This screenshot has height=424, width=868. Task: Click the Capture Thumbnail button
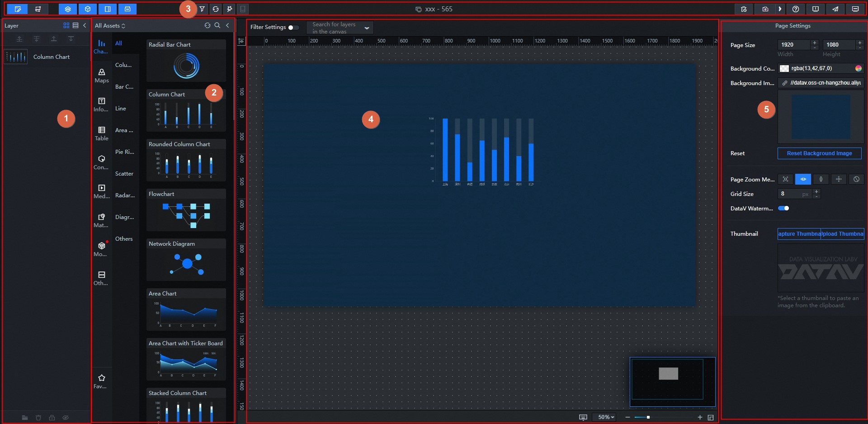799,234
